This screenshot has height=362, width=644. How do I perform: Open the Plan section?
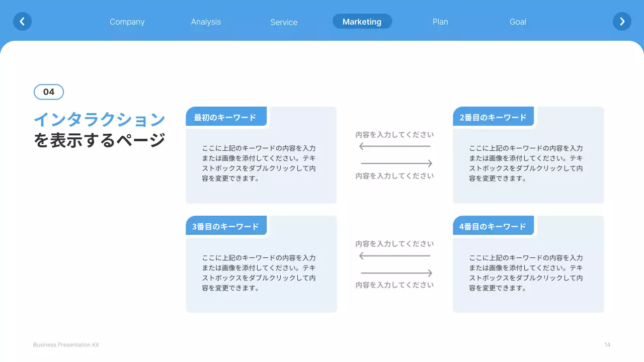[440, 22]
